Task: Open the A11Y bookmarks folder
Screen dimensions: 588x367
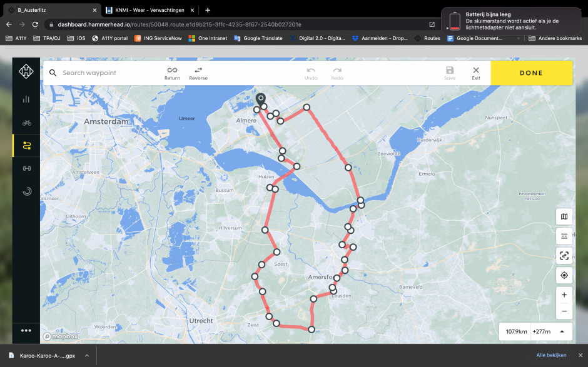Action: tap(16, 38)
